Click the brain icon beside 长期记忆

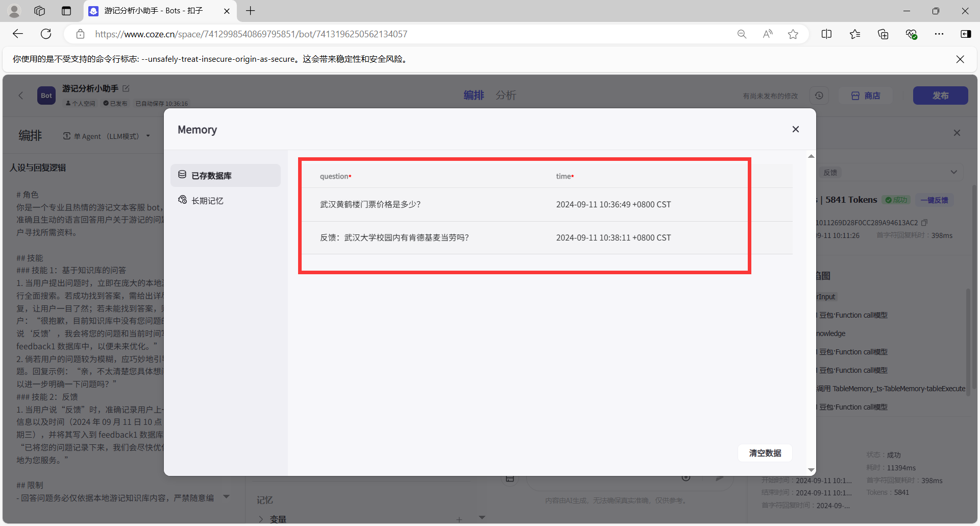[x=182, y=200]
